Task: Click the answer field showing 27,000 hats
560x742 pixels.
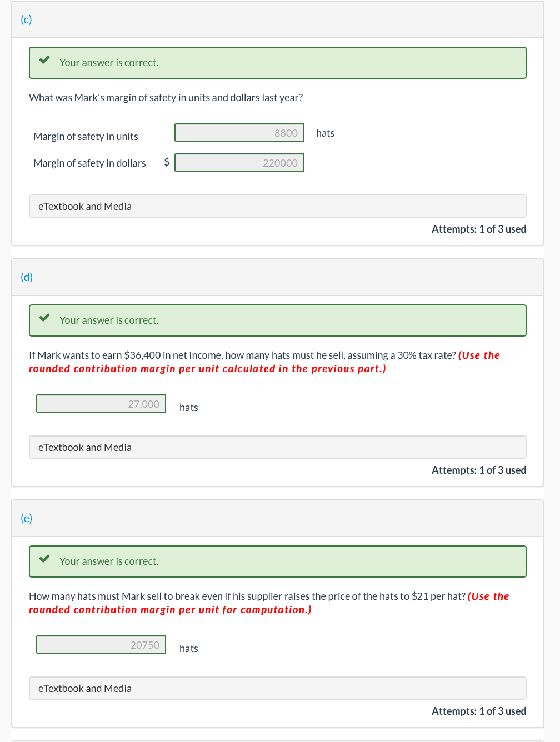Action: [101, 404]
